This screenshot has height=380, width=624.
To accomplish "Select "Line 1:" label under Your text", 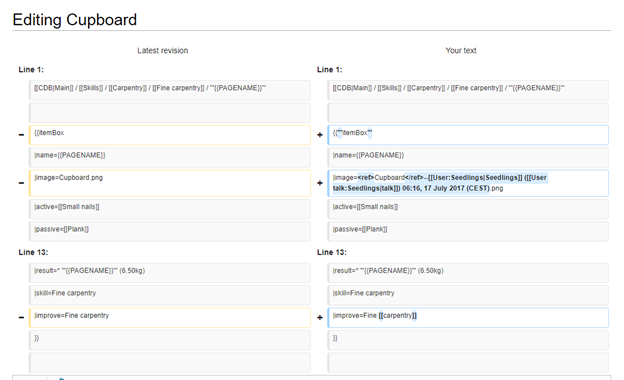I will coord(330,70).
